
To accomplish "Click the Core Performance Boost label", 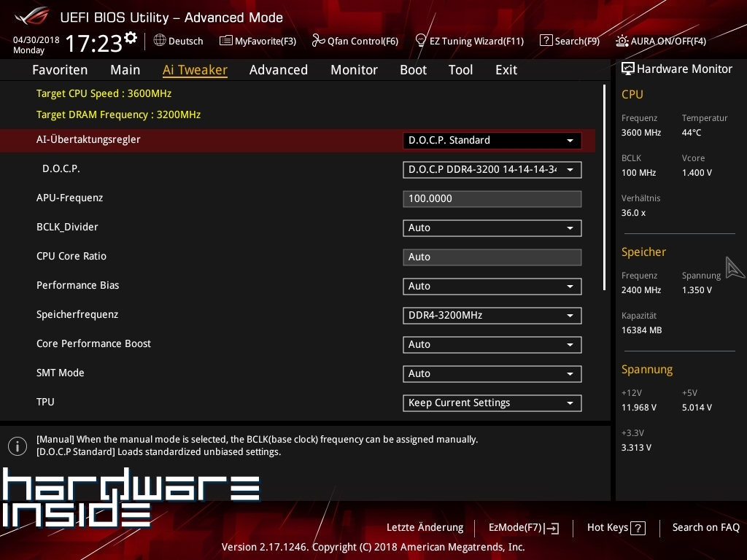I will pyautogui.click(x=94, y=344).
